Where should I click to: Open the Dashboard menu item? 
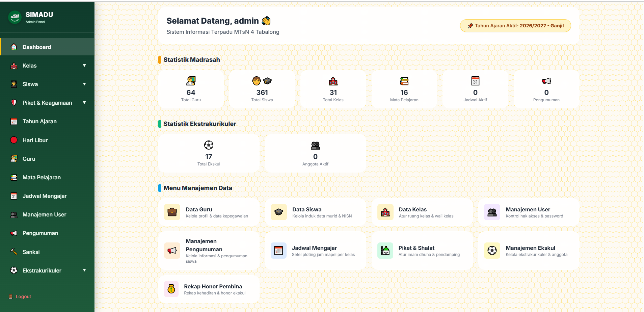[47, 47]
